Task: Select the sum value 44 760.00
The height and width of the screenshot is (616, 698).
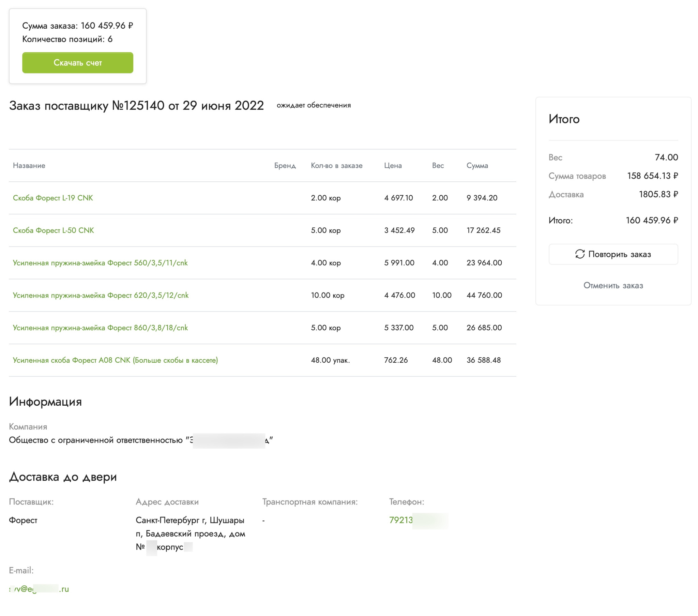Action: click(484, 295)
